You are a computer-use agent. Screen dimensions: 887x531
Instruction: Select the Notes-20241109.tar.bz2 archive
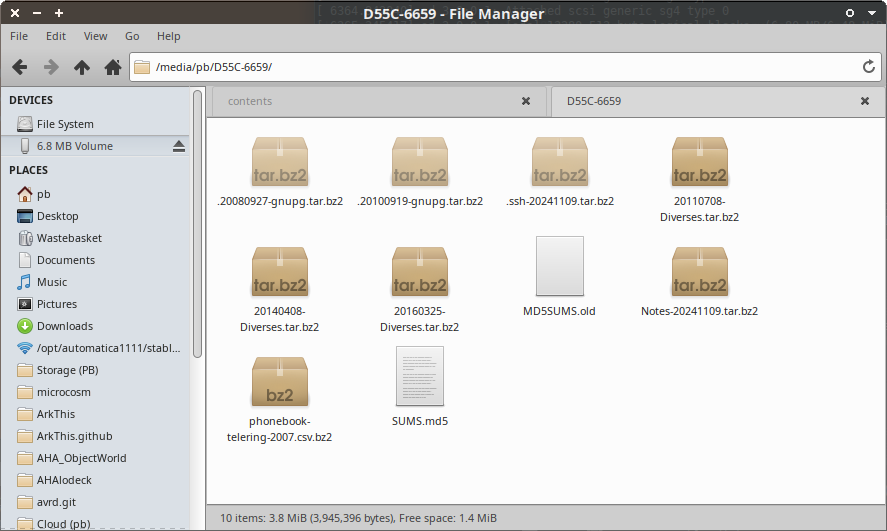699,273
